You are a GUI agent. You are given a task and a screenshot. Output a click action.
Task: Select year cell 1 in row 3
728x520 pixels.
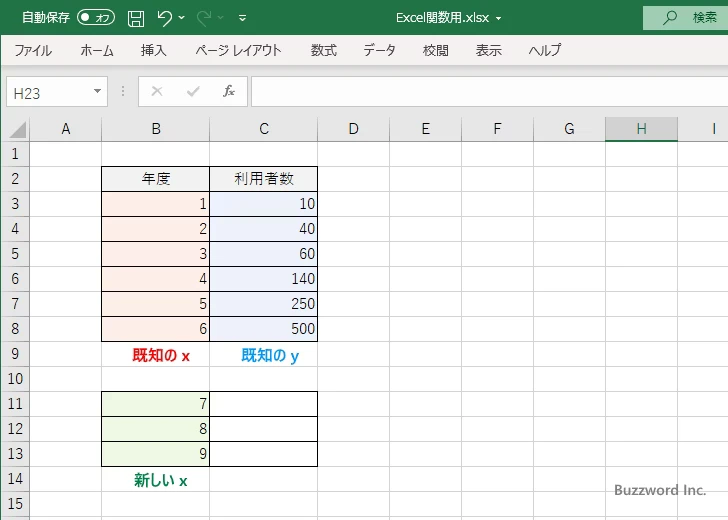pyautogui.click(x=156, y=204)
